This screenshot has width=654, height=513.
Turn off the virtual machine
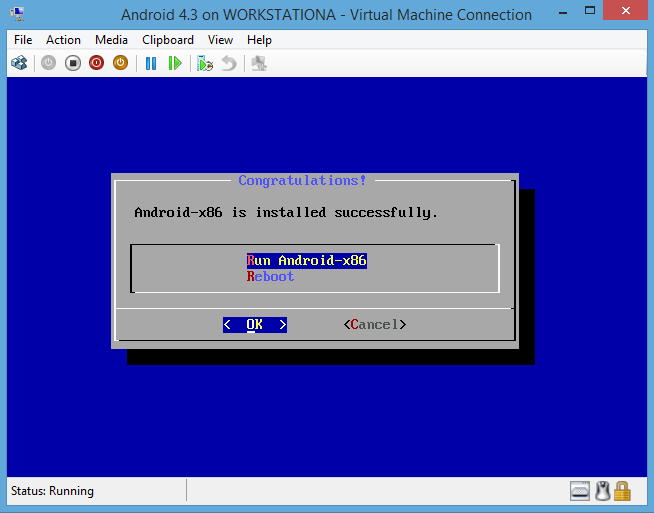(x=73, y=63)
